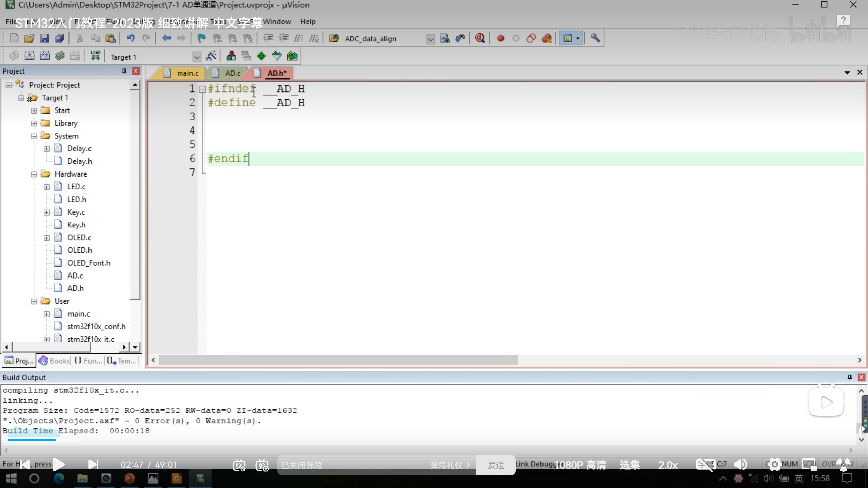Expand the Start folder

pyautogui.click(x=34, y=110)
